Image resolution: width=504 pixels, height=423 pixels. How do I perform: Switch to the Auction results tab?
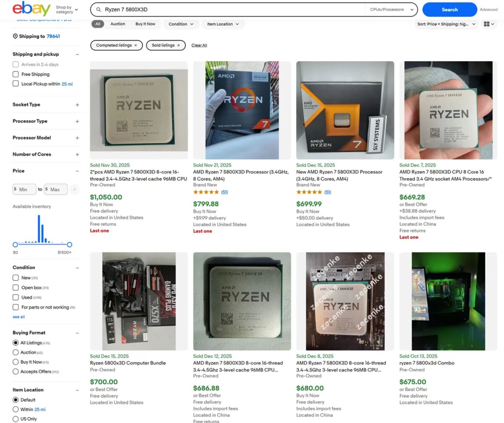118,24
